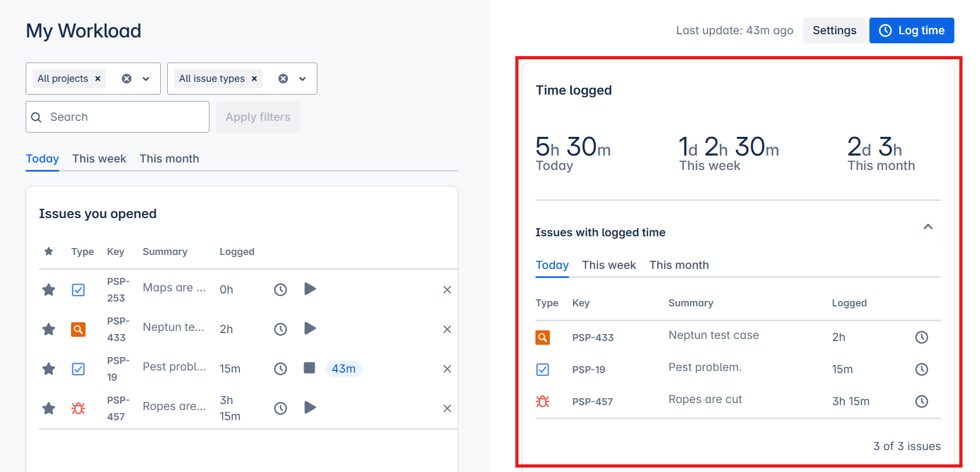980x472 pixels.
Task: Switch to This week tab under My Workload
Action: (x=99, y=159)
